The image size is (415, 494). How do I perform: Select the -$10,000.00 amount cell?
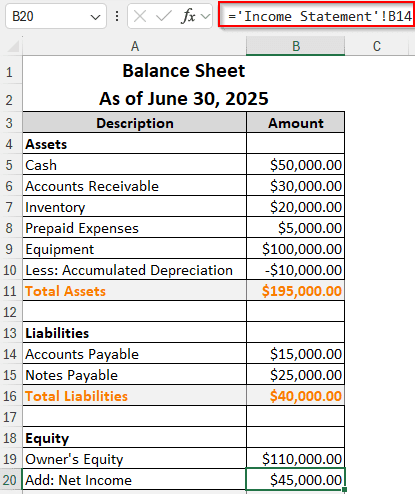tap(296, 270)
